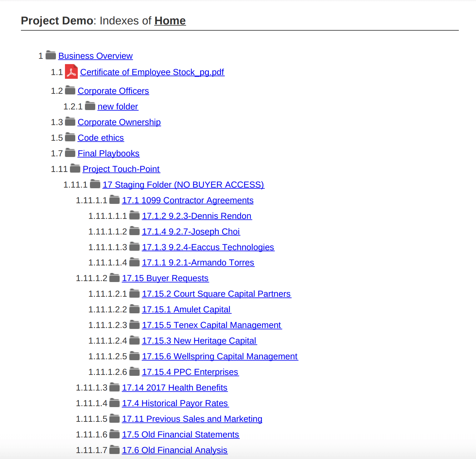Click folder icon next to 17.6 Old Financial Analysis
This screenshot has width=476, height=459.
[114, 450]
